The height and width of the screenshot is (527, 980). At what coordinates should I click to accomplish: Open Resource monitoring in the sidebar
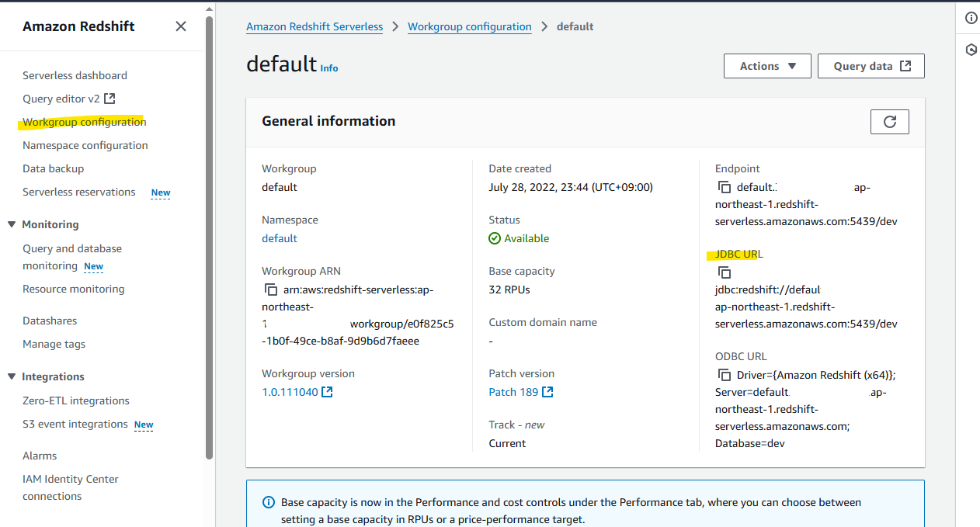pyautogui.click(x=74, y=289)
